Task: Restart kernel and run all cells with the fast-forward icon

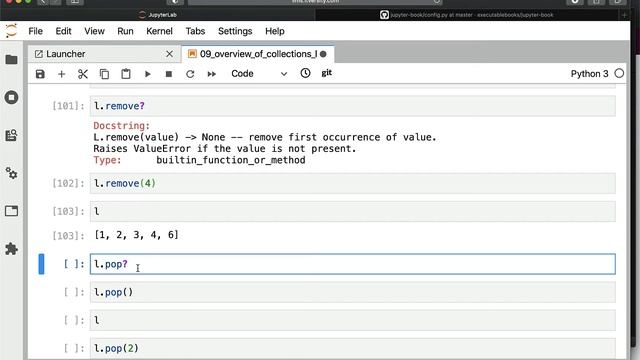Action: pyautogui.click(x=211, y=74)
